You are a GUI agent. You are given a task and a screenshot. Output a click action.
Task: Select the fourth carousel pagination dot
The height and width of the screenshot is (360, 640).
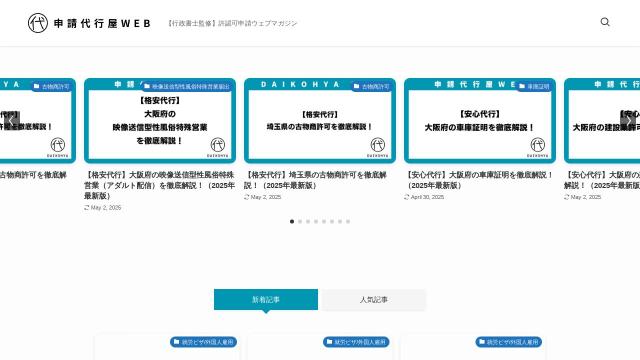(316, 221)
